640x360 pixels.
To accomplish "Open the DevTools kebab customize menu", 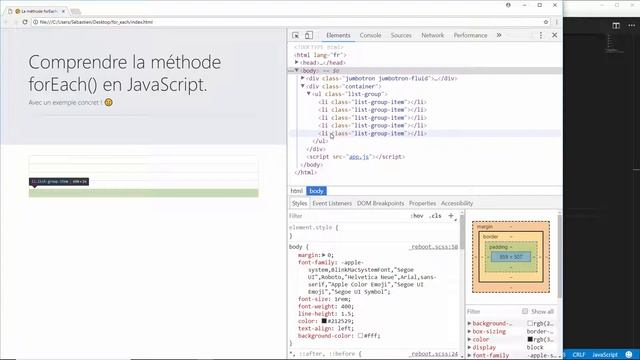I will 541,36.
